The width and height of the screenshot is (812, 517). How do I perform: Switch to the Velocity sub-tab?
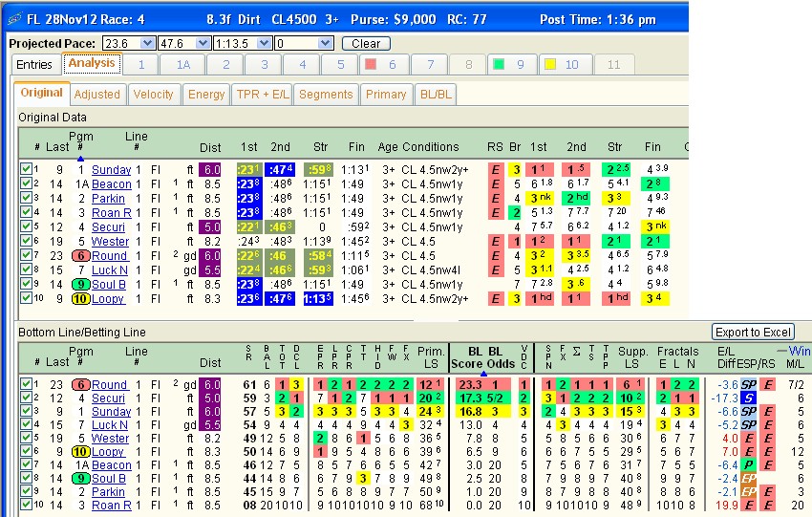pyautogui.click(x=153, y=95)
